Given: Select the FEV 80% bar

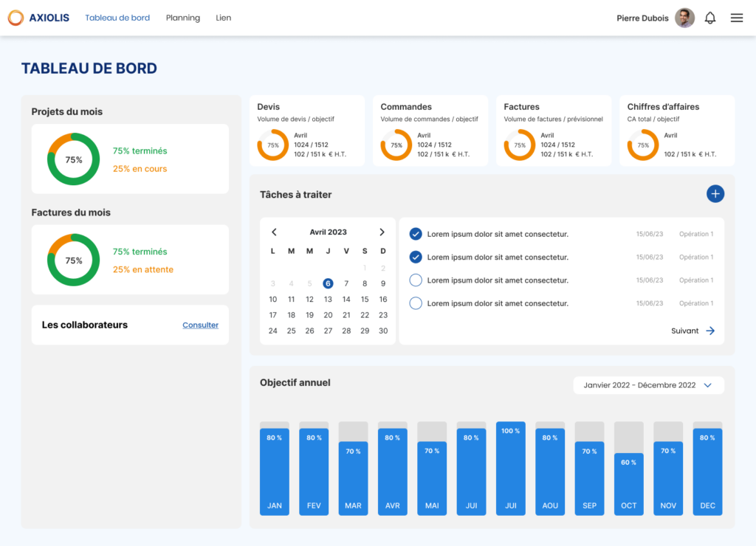Looking at the screenshot, I should [314, 471].
